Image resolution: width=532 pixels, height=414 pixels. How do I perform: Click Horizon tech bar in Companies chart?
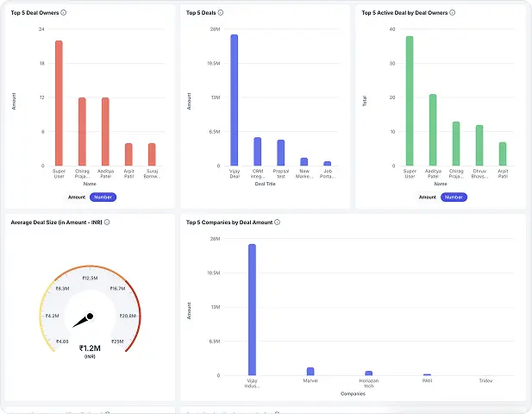[369, 373]
